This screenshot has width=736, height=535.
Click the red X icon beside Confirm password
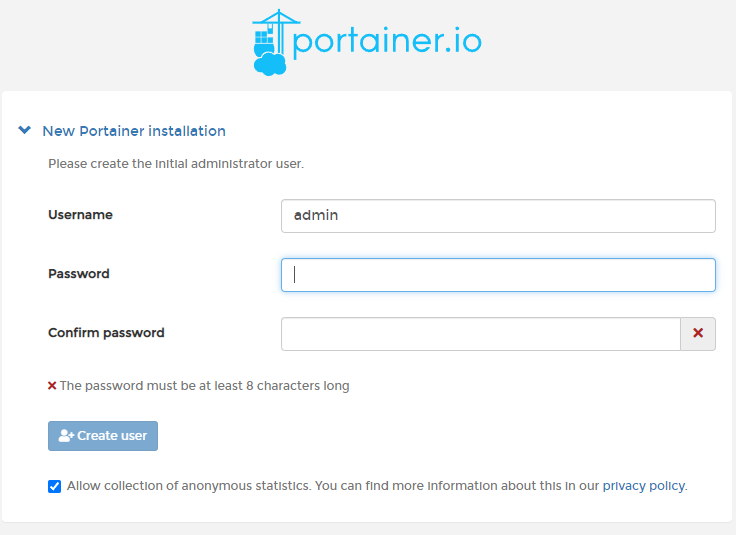(x=698, y=333)
